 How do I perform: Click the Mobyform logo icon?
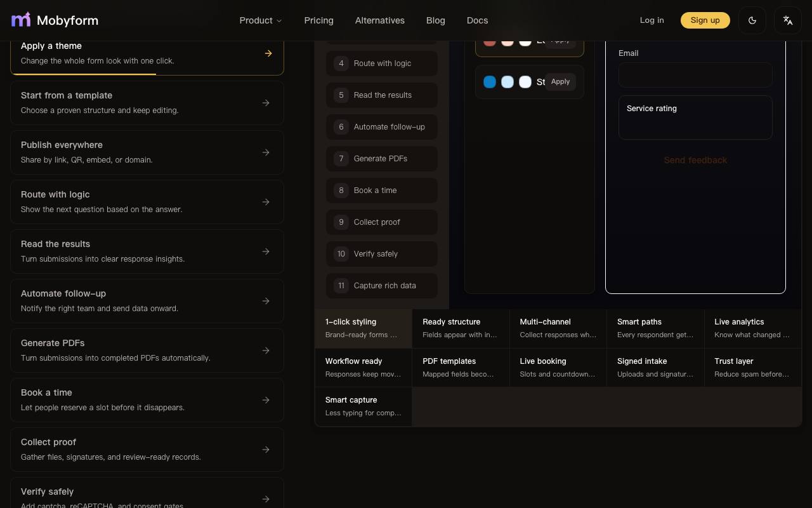pos(21,20)
